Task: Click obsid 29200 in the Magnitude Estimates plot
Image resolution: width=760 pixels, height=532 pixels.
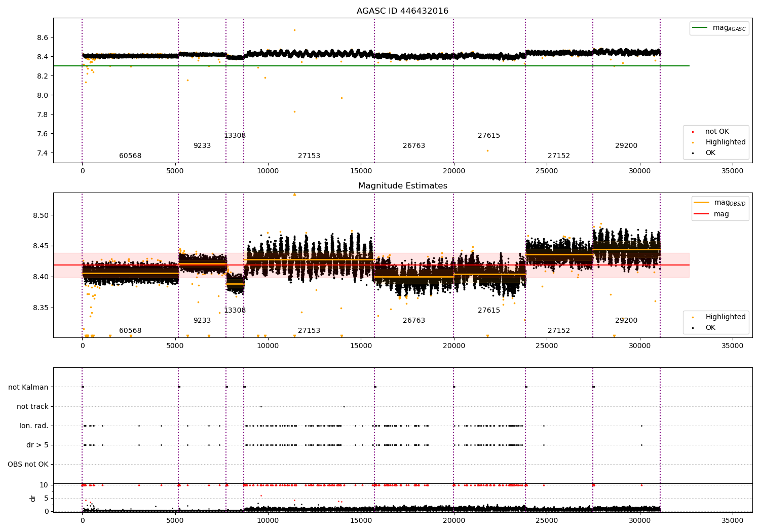Action: (x=626, y=321)
